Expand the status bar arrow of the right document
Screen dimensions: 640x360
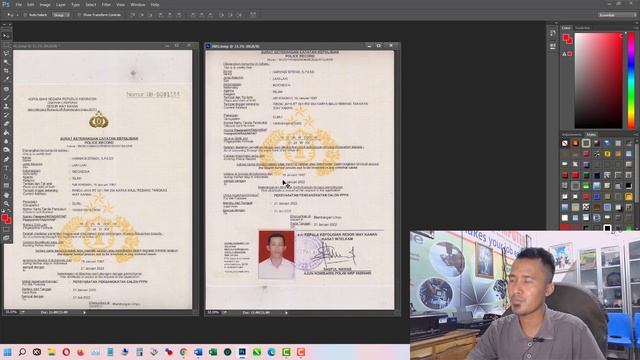286,313
